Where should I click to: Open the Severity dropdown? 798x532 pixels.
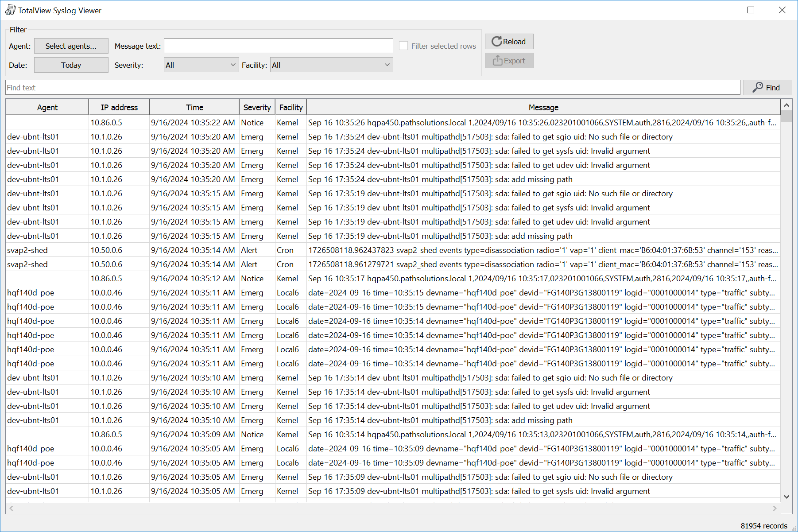(x=201, y=65)
